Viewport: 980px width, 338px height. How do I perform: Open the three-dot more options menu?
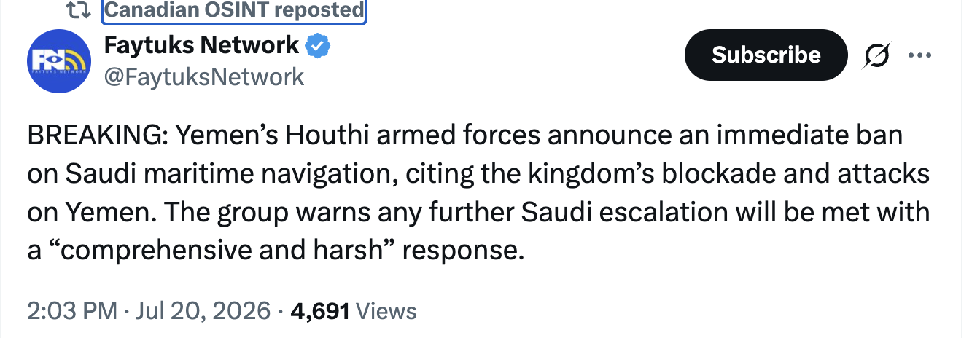click(919, 55)
